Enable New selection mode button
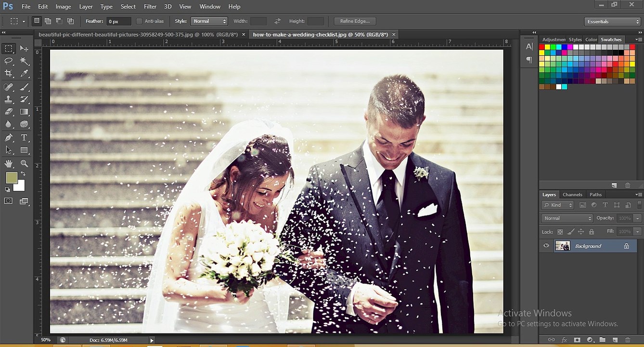 (37, 21)
